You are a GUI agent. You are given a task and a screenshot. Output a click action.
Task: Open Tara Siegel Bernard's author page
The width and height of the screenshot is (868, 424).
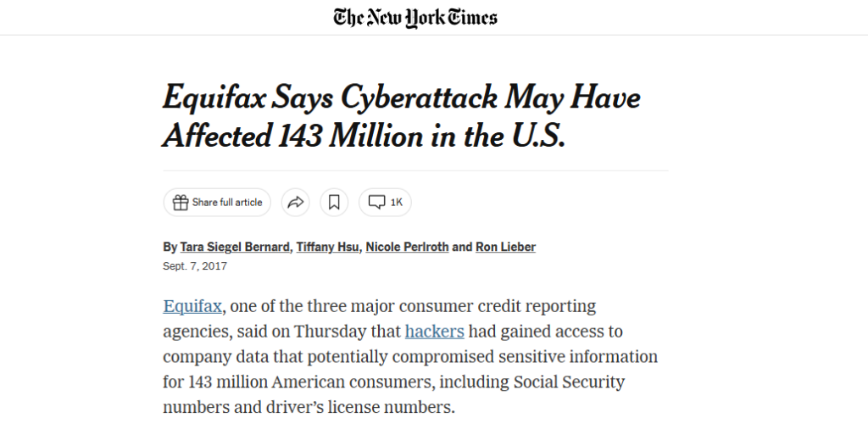(x=235, y=248)
